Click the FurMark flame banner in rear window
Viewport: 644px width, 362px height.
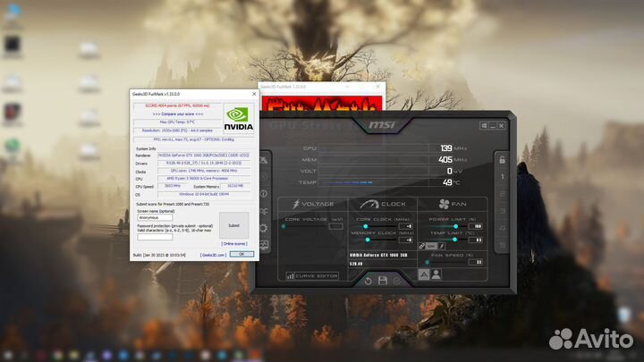[x=322, y=104]
